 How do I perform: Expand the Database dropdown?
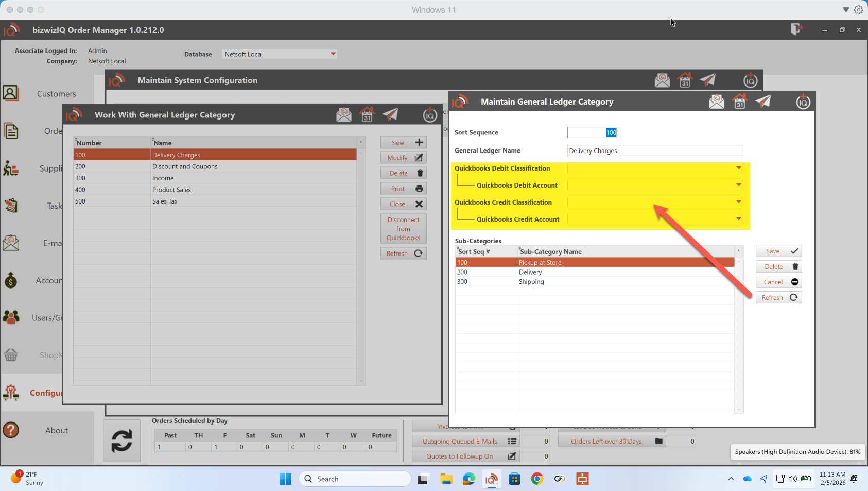333,54
